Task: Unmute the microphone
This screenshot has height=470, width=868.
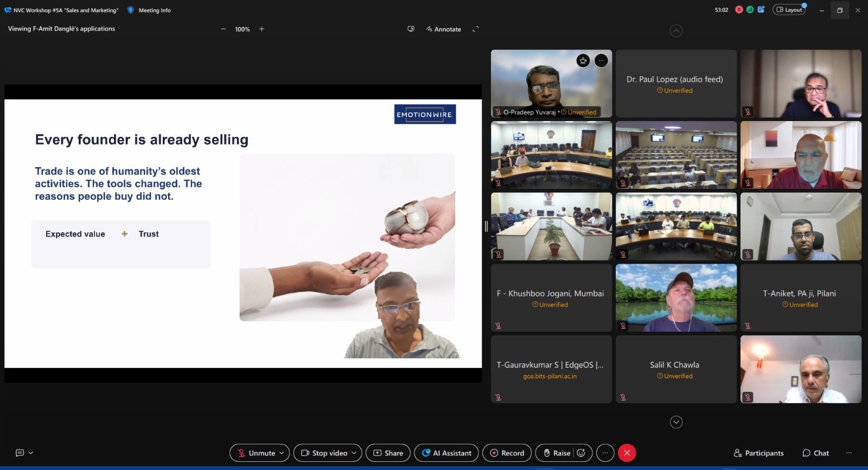Action: click(256, 453)
